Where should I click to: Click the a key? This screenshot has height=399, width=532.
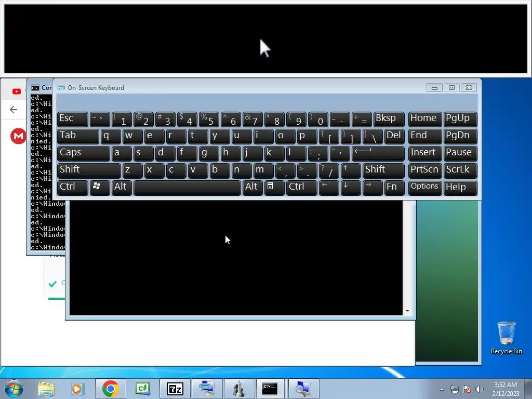122,153
